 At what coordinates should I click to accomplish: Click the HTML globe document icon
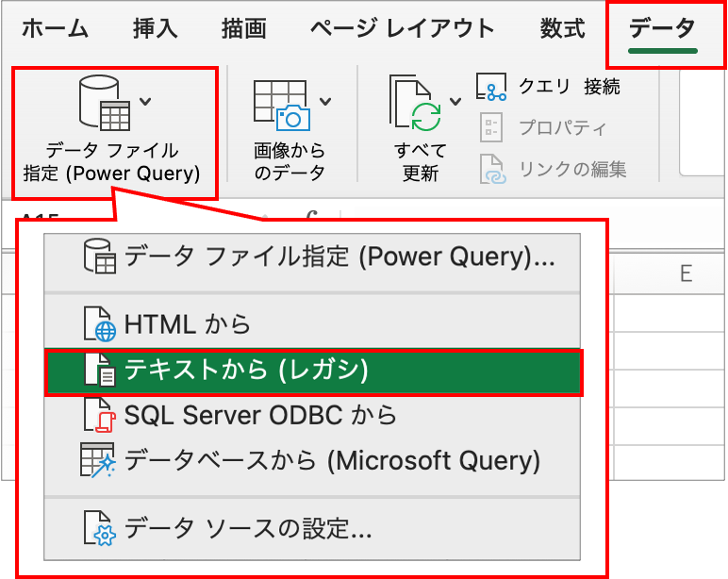click(x=99, y=324)
